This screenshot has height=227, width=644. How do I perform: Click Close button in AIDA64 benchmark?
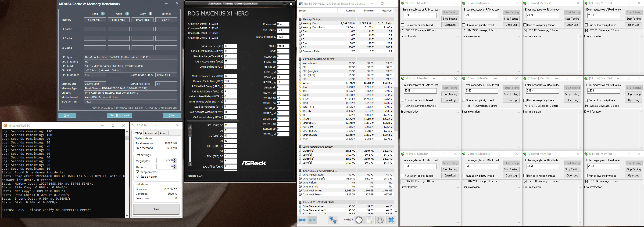(172, 115)
